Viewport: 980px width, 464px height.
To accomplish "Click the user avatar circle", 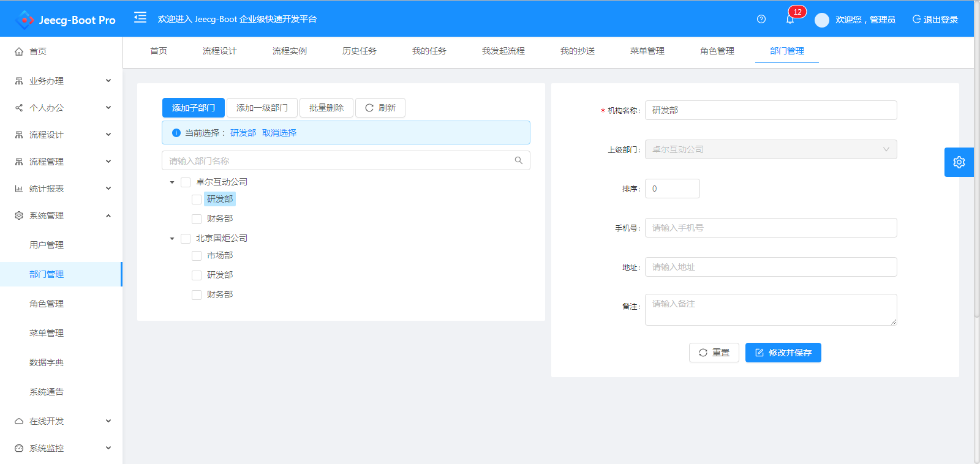I will [x=822, y=20].
